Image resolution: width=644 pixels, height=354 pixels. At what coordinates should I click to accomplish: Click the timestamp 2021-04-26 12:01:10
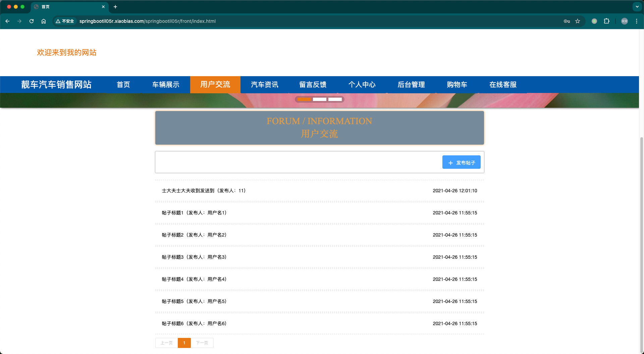tap(455, 191)
